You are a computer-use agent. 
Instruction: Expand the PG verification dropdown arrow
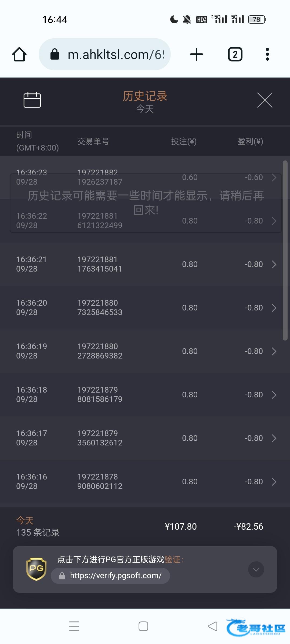pyautogui.click(x=256, y=569)
